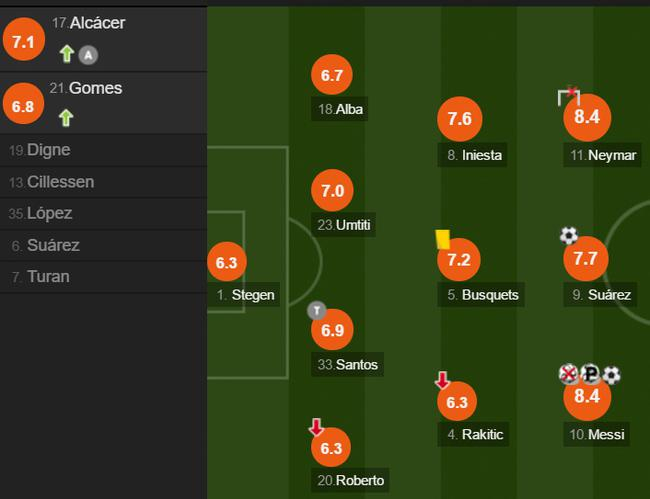Viewport: 650px width, 499px height.
Task: Open the Umtiti player name label
Action: click(345, 225)
